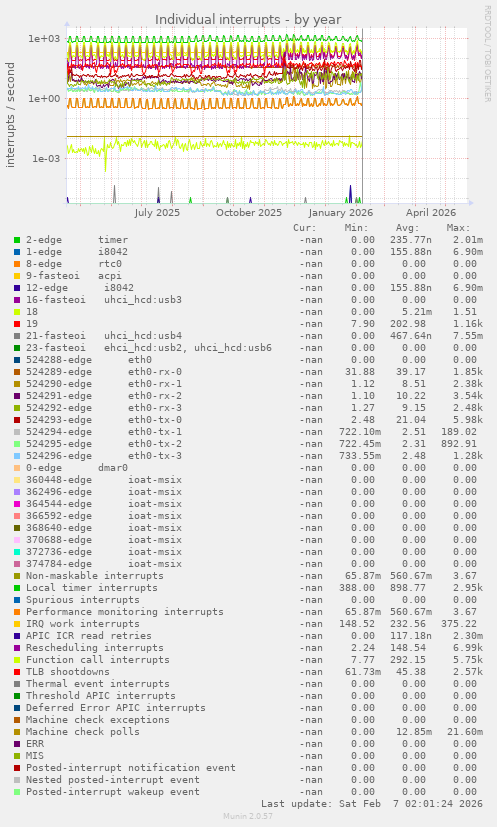Click the Rescheduling interrupts purple swatch

point(17,648)
